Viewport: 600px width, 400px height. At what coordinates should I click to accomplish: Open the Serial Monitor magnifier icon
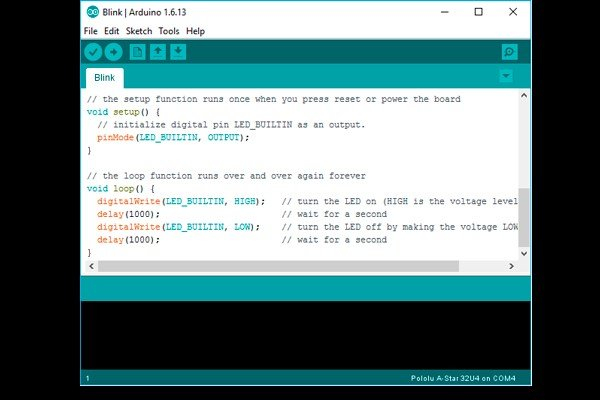coord(509,52)
